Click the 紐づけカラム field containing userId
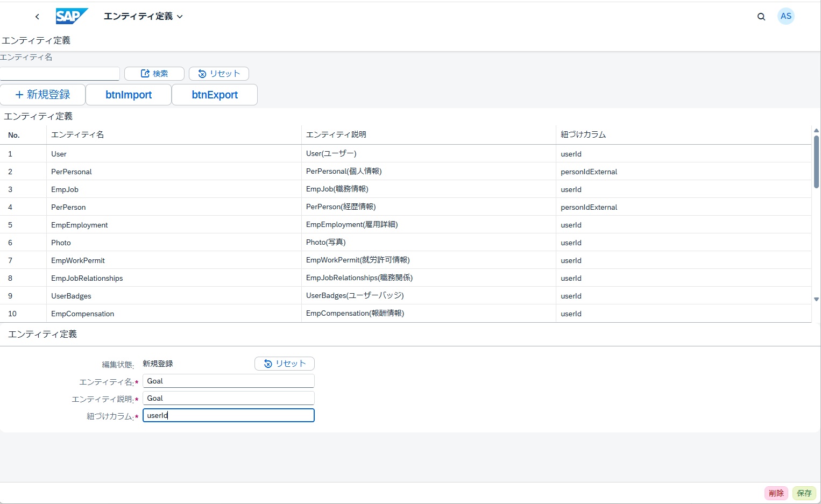Viewport: 821px width, 504px height. click(x=228, y=415)
